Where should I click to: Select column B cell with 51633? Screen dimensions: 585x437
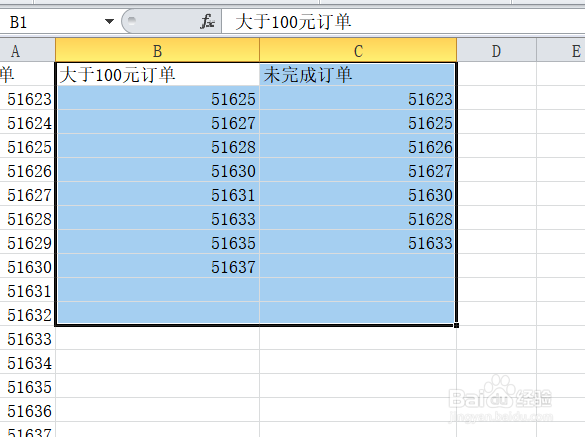[157, 218]
